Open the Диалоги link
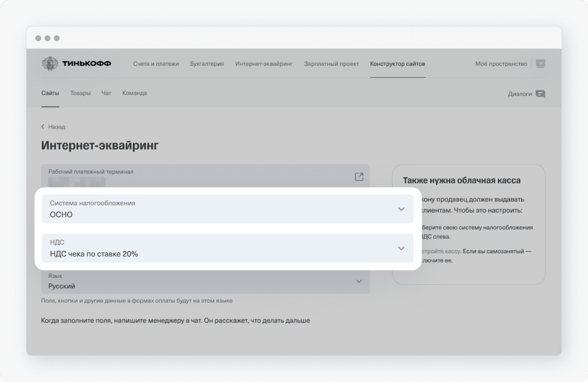Screen dimensions: 588x382 [x=520, y=94]
